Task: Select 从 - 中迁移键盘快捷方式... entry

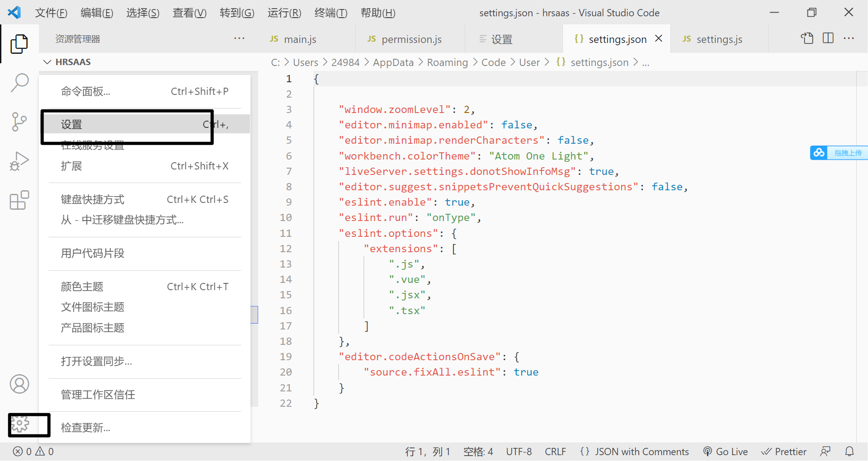Action: coord(145,220)
